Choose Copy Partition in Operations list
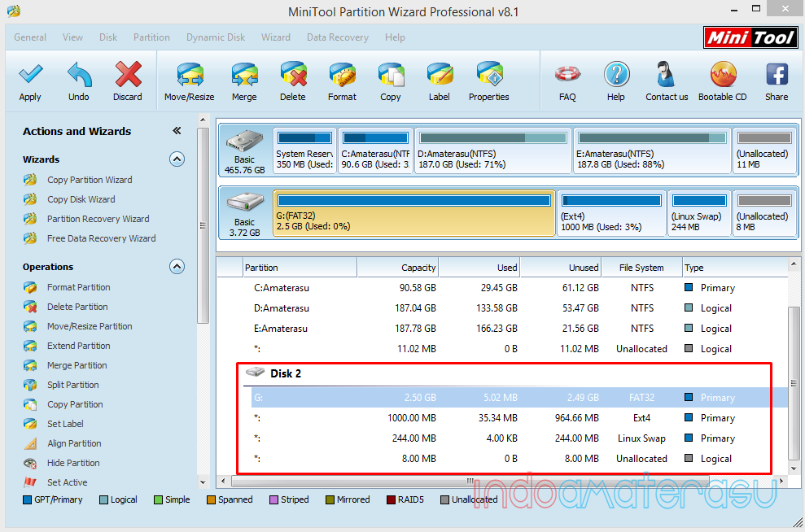The image size is (805, 532). (x=75, y=404)
